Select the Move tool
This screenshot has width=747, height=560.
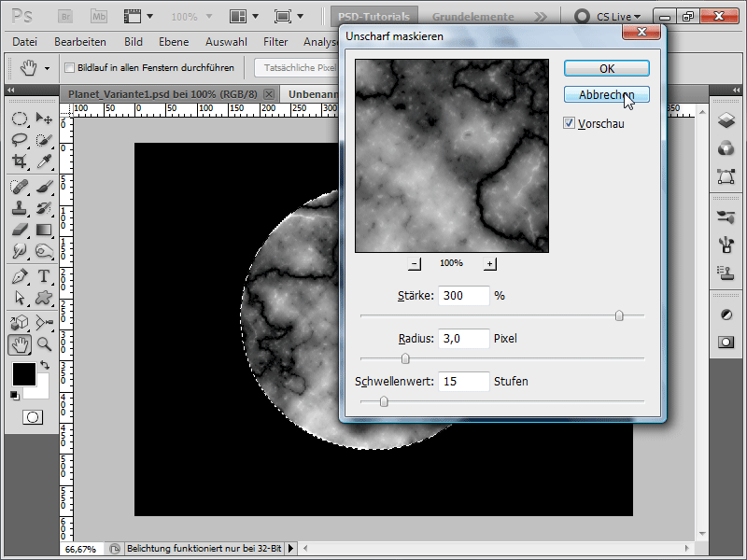(44, 119)
